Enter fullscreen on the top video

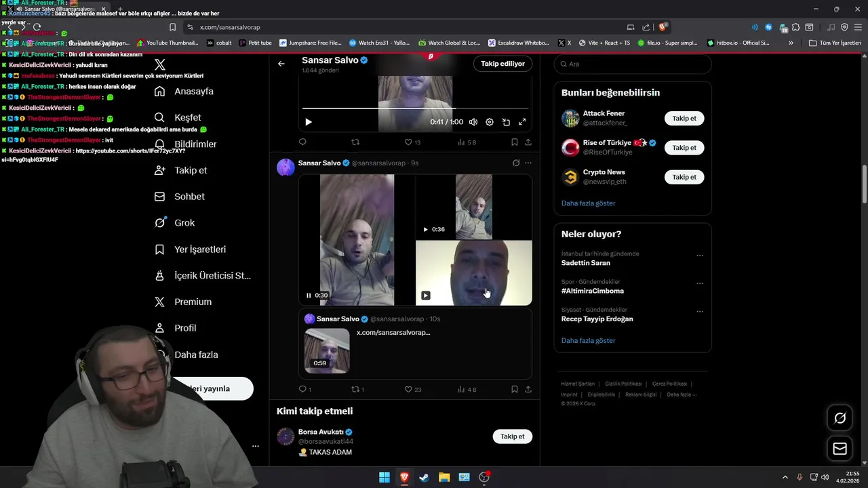(x=522, y=122)
